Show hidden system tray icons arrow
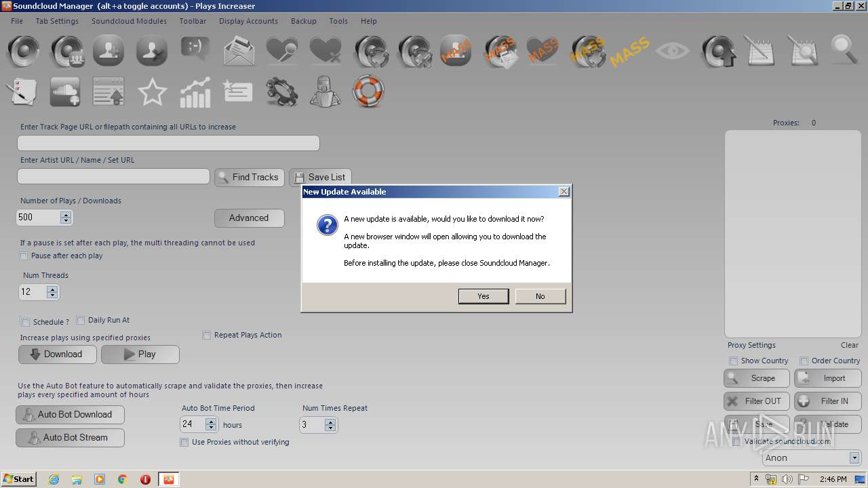Screen dimensions: 868x488 [756, 479]
